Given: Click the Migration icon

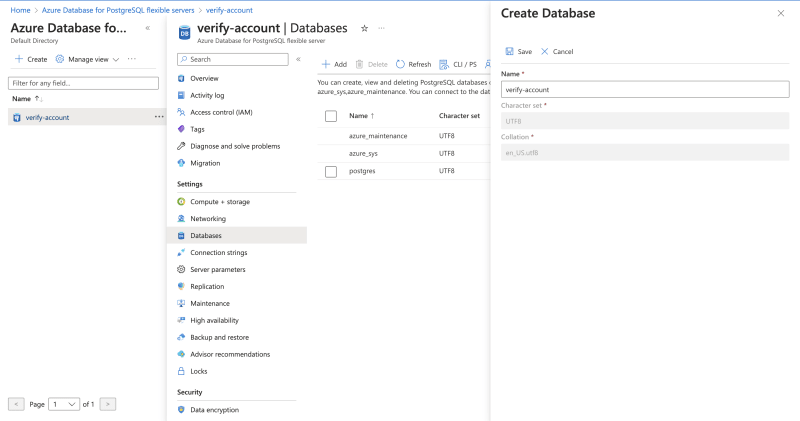Looking at the screenshot, I should click(x=181, y=163).
